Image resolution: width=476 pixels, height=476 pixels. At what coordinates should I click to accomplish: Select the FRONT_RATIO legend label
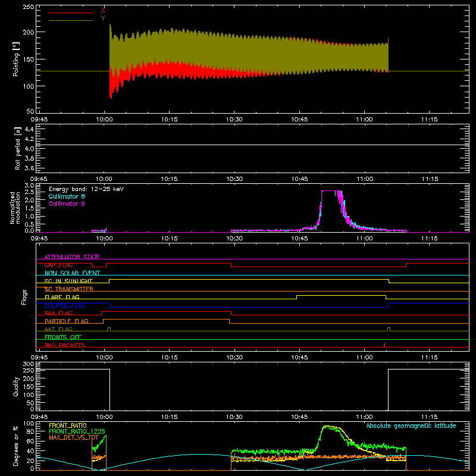click(68, 425)
